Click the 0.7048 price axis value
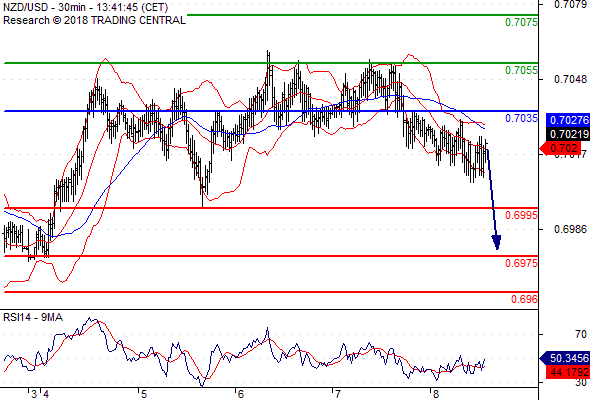Screen dimensions: 590x400 (x=570, y=79)
